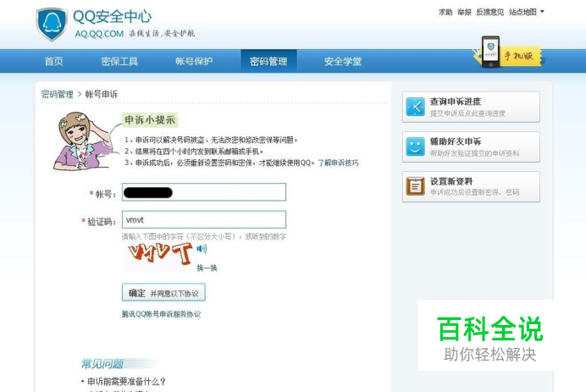The height and width of the screenshot is (392, 586).
Task: Focus the 验证码 input field
Action: pyautogui.click(x=204, y=220)
